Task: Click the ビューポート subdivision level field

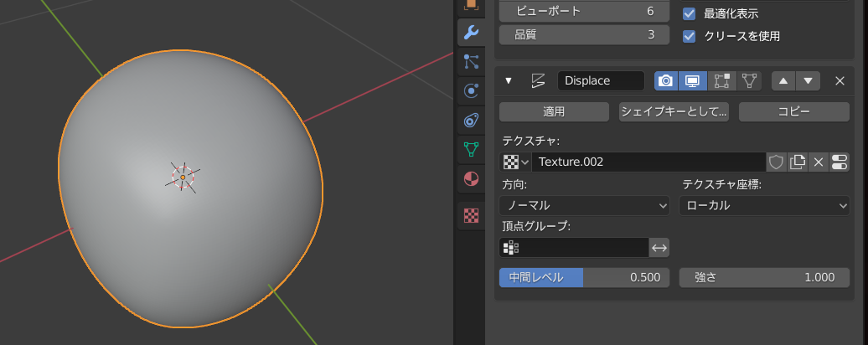Action: (x=584, y=12)
